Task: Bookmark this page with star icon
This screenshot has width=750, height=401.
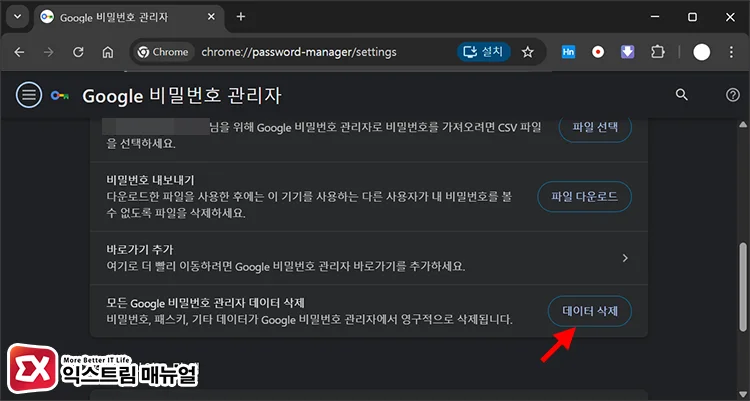Action: point(528,52)
